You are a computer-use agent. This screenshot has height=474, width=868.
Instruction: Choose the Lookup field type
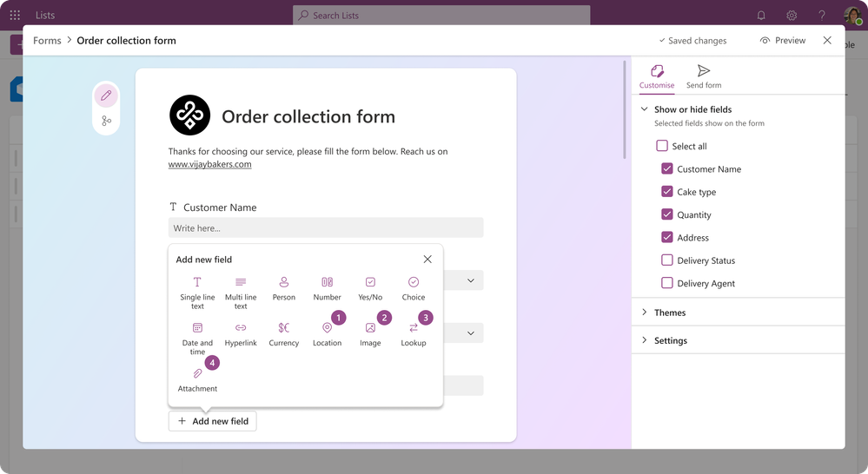tap(414, 334)
